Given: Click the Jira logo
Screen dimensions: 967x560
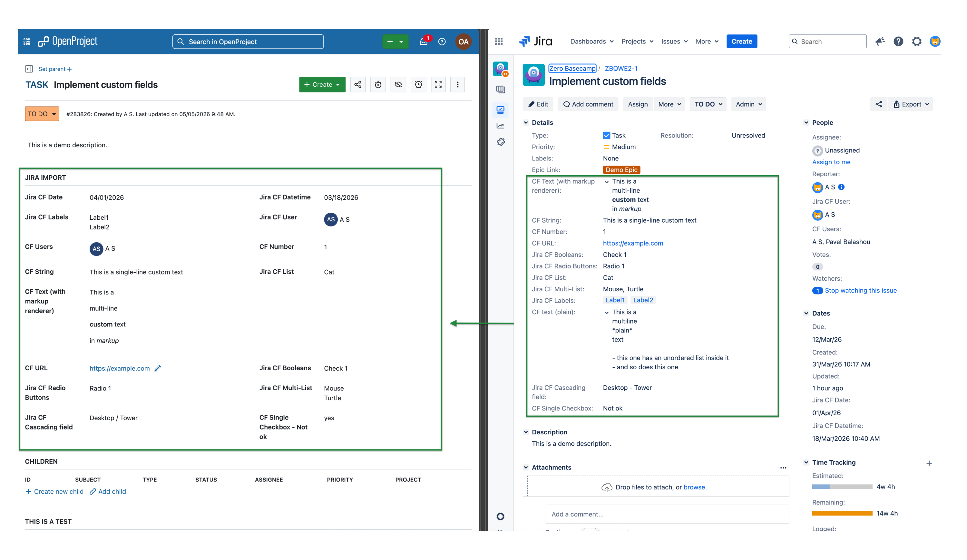Looking at the screenshot, I should tap(536, 41).
